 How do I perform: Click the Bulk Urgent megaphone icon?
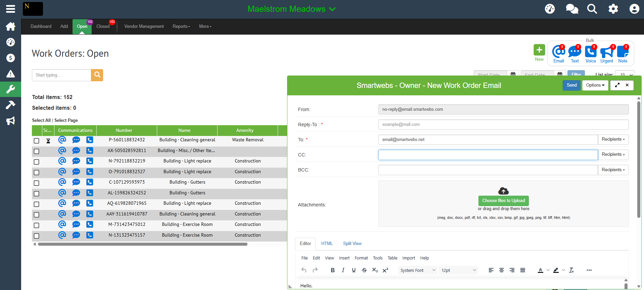point(606,52)
